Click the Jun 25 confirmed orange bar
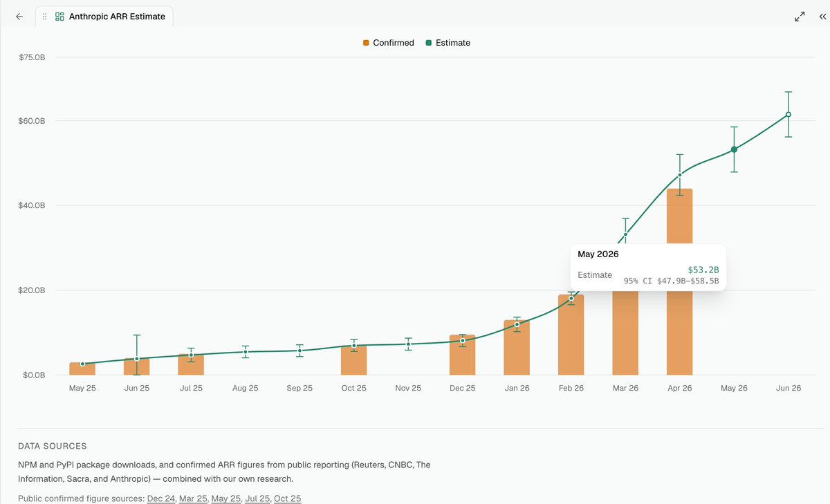 pyautogui.click(x=137, y=367)
